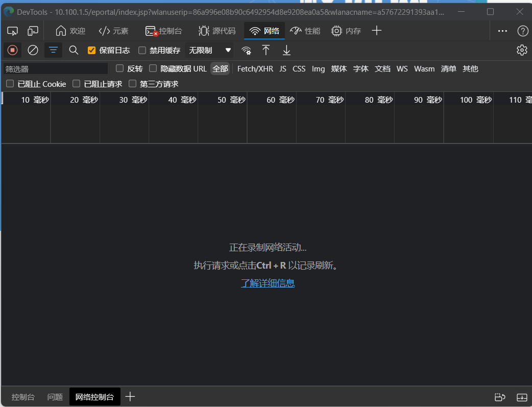Open network settings gear icon
This screenshot has width=532, height=407.
(521, 50)
